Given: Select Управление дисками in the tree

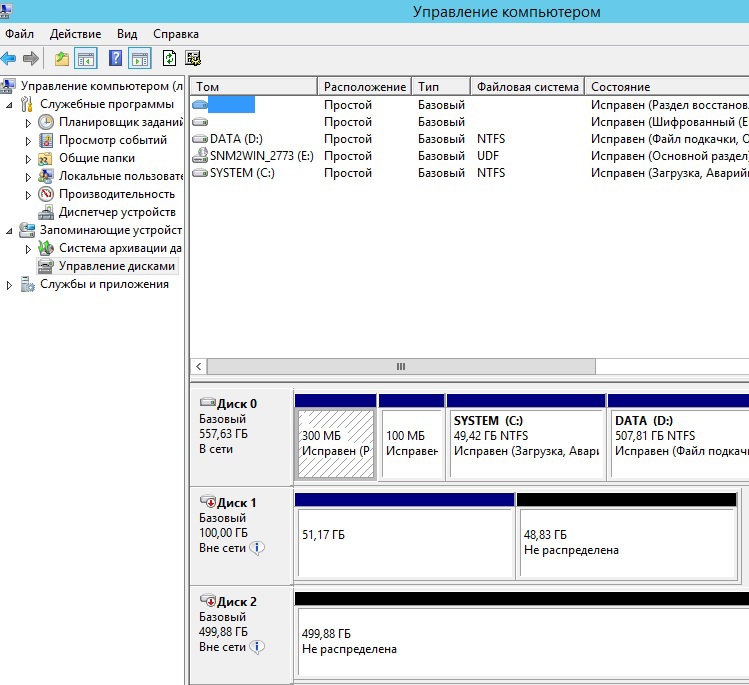Looking at the screenshot, I should (x=117, y=266).
